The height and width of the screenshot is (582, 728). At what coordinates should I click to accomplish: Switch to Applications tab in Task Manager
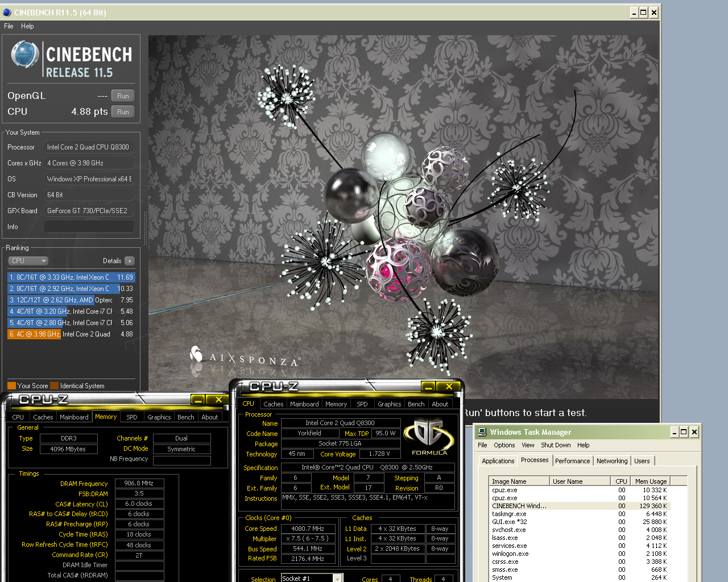[x=498, y=461]
